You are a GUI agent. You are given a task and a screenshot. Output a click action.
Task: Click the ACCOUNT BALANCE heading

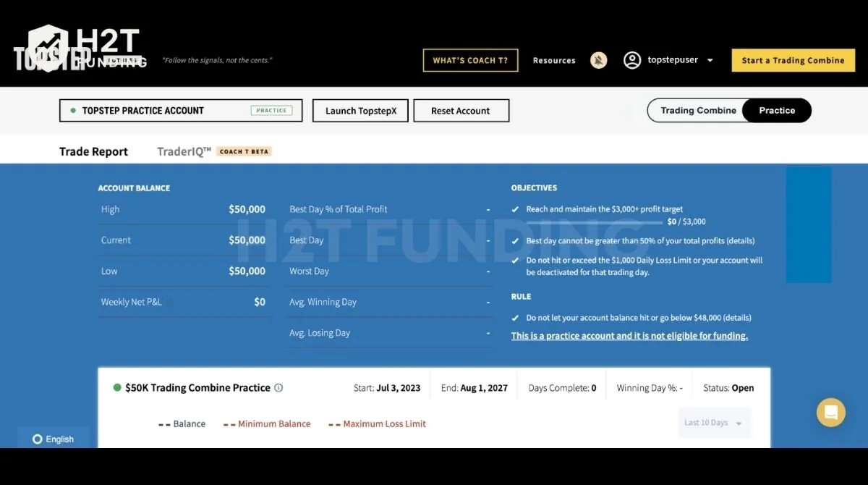click(x=134, y=188)
